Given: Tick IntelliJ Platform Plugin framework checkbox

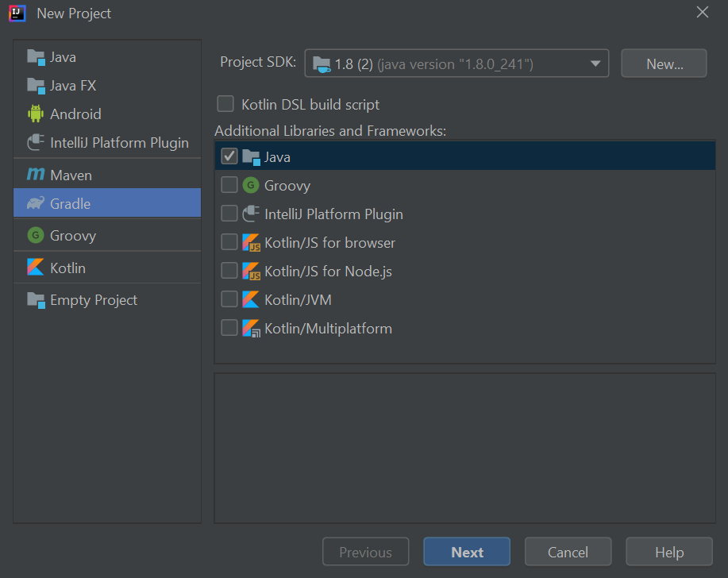Looking at the screenshot, I should pyautogui.click(x=229, y=214).
